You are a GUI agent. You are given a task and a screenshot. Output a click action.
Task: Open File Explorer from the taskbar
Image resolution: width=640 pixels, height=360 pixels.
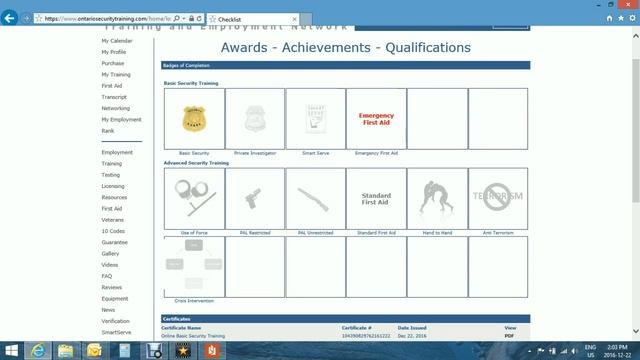coord(65,351)
